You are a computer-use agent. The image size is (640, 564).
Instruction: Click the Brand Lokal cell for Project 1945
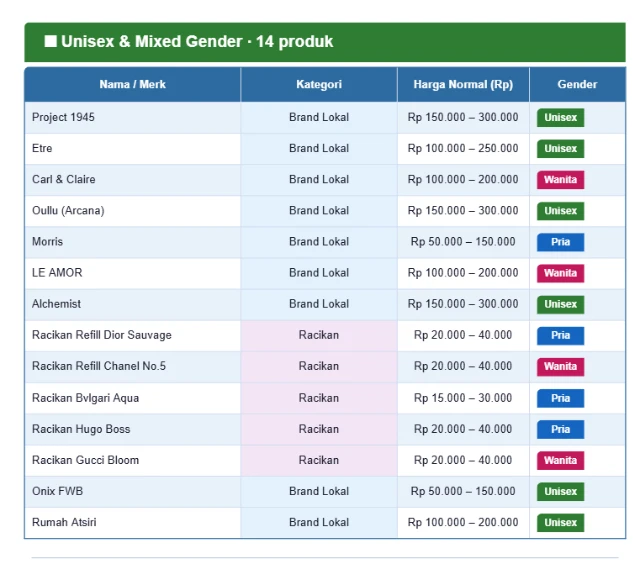[319, 118]
